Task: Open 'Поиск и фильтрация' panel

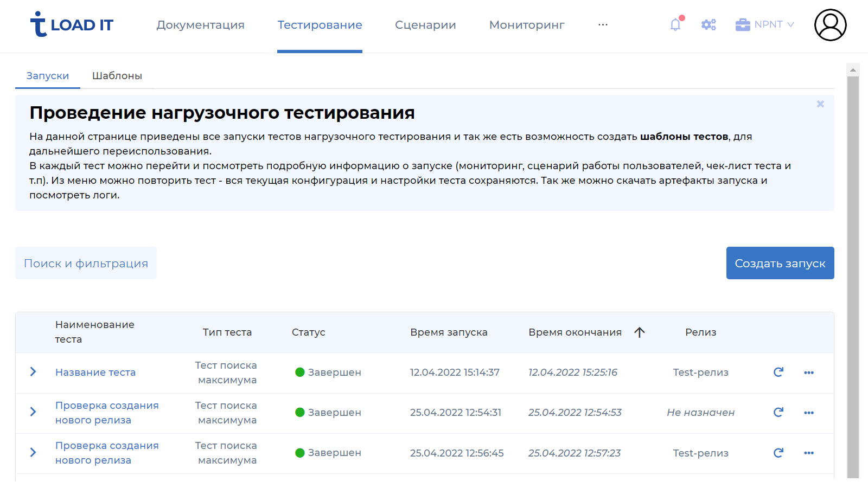Action: pyautogui.click(x=86, y=263)
